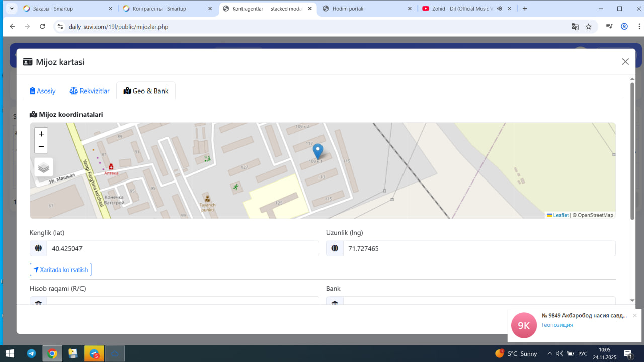Image resolution: width=644 pixels, height=362 pixels.
Task: Click the Xaritada ko'rsatish button
Action: point(60,269)
